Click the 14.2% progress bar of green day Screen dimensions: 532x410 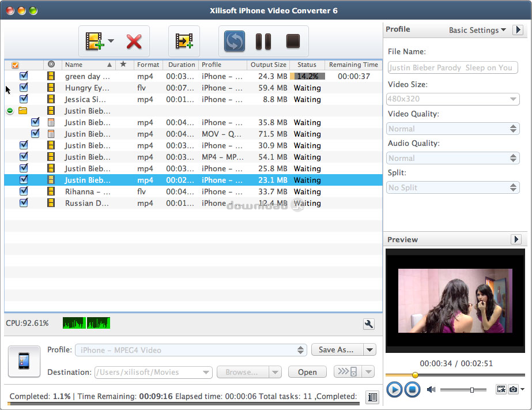tap(307, 76)
